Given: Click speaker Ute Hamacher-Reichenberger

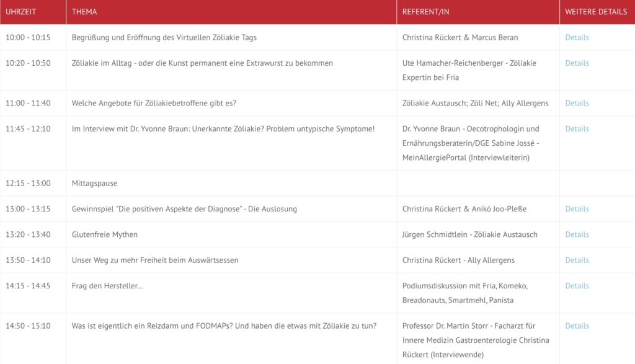Looking at the screenshot, I should point(469,70).
